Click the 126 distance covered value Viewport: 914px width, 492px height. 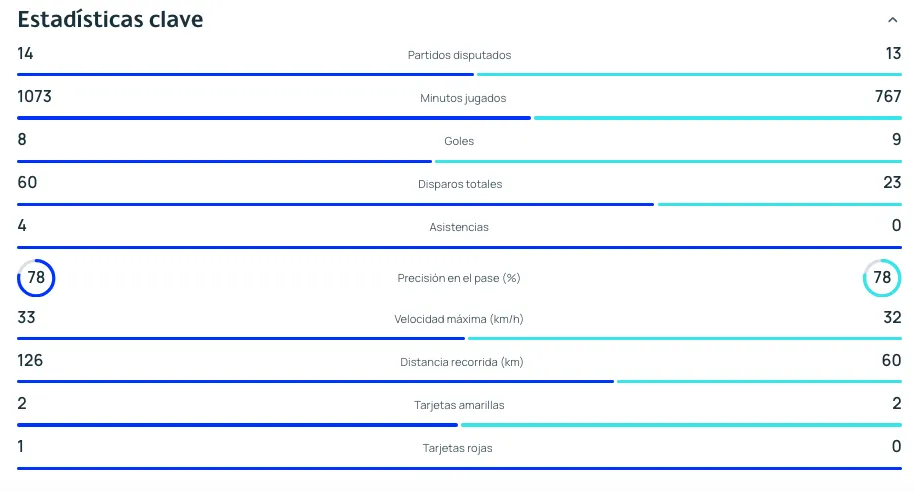point(30,360)
